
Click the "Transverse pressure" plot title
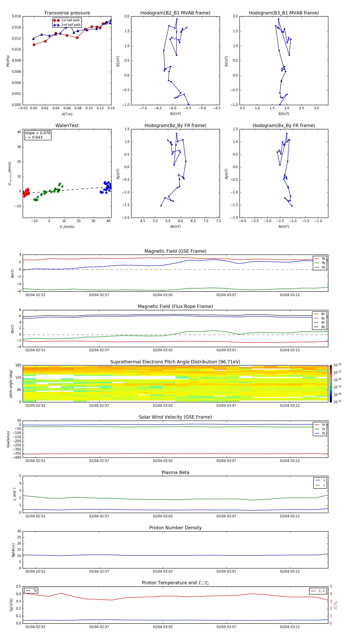(67, 13)
